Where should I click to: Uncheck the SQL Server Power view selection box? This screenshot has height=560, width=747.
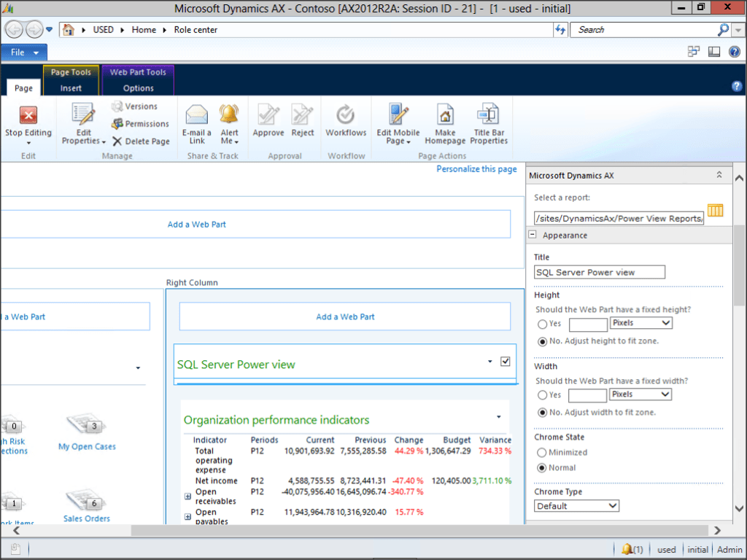(505, 360)
